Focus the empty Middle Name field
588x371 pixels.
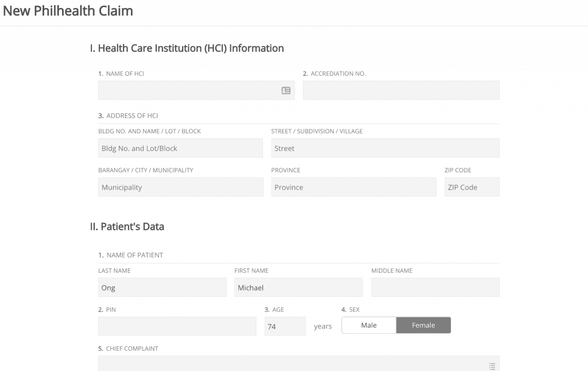(435, 288)
